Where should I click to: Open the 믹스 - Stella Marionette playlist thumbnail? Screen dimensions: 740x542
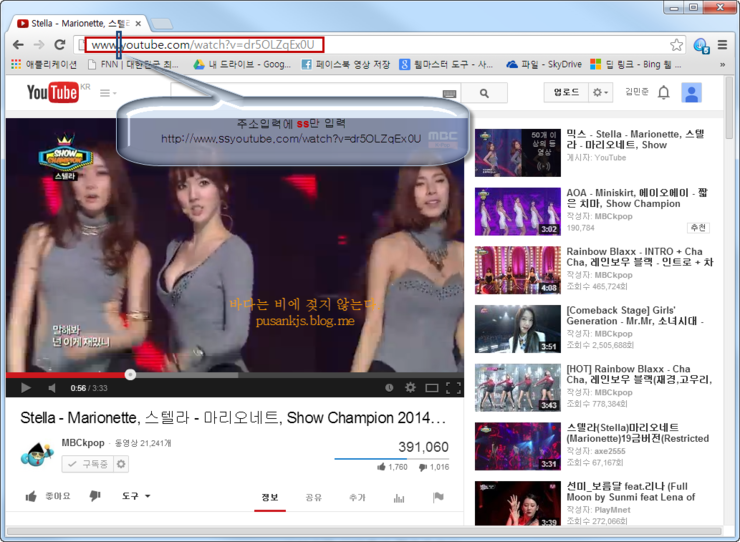pyautogui.click(x=518, y=152)
